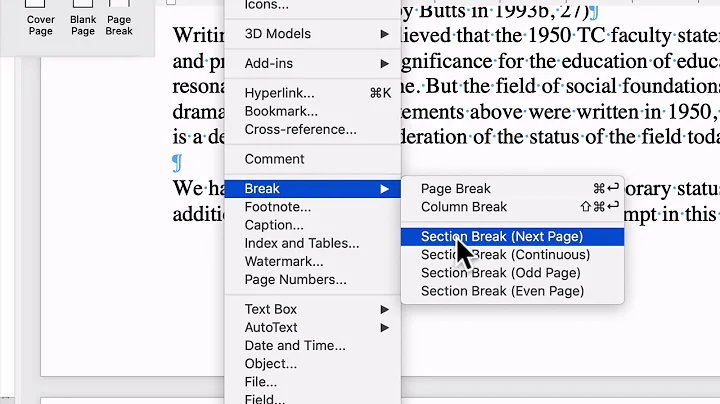This screenshot has height=404, width=720.
Task: Open the 3D Models submenu
Action: click(x=312, y=34)
